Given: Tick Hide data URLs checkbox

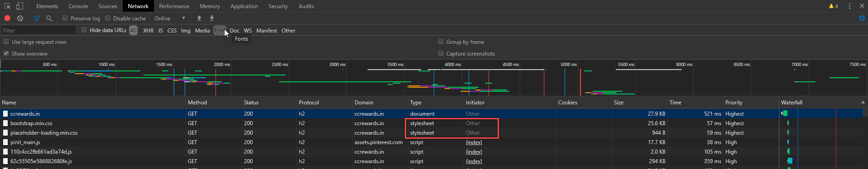Looking at the screenshot, I should (84, 30).
